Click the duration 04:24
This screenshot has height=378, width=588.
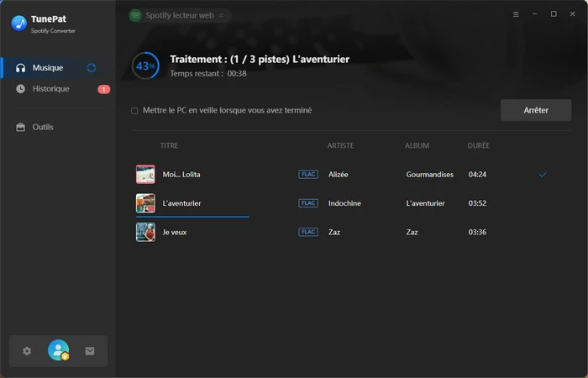point(477,175)
